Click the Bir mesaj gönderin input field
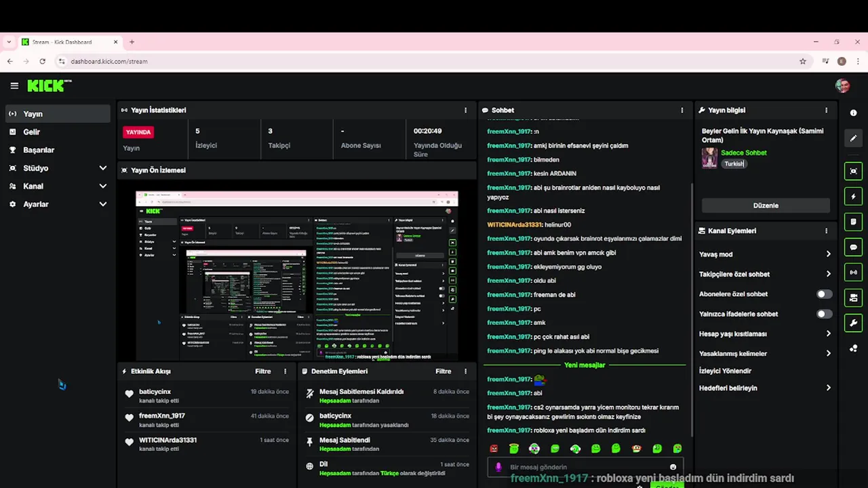This screenshot has height=488, width=868. [585, 467]
